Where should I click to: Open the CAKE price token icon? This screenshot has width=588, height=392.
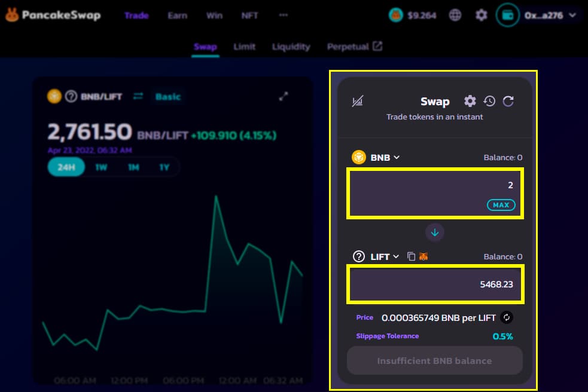pos(395,16)
